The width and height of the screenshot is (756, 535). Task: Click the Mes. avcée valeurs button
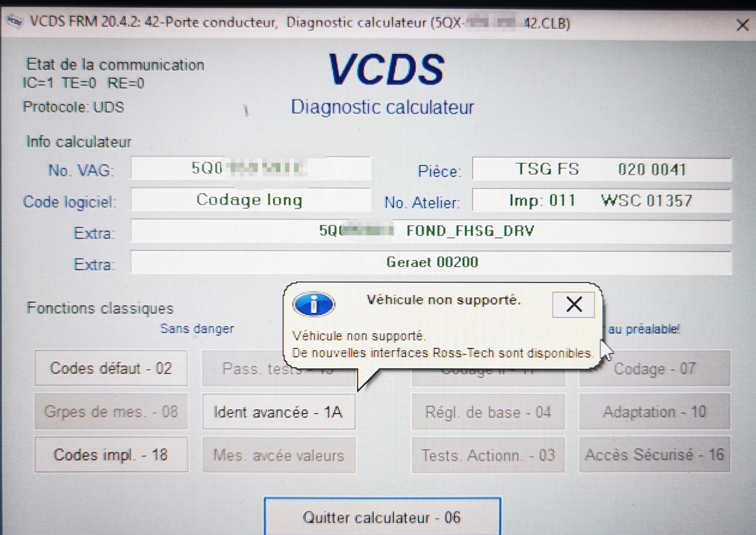[279, 455]
